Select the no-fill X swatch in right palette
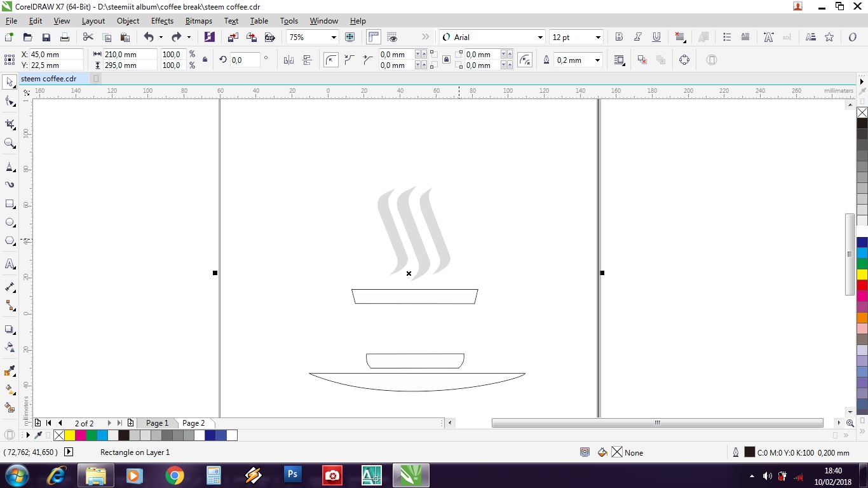868x488 pixels. click(862, 112)
